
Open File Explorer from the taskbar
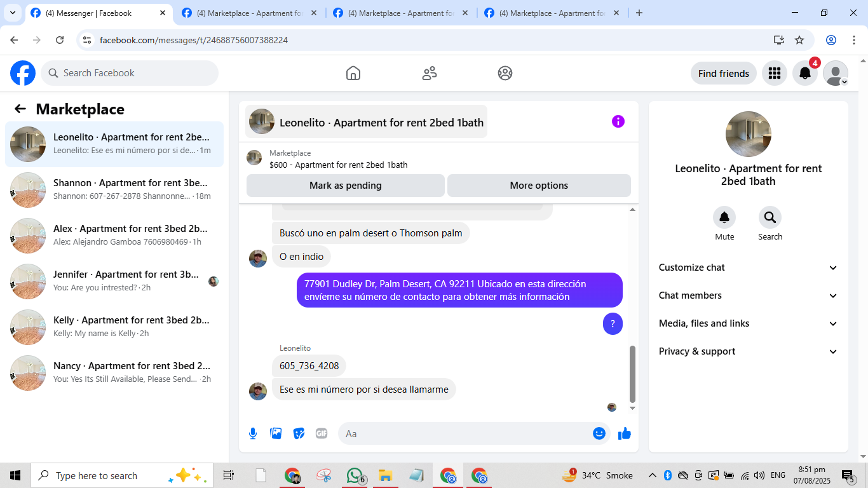[x=384, y=475]
